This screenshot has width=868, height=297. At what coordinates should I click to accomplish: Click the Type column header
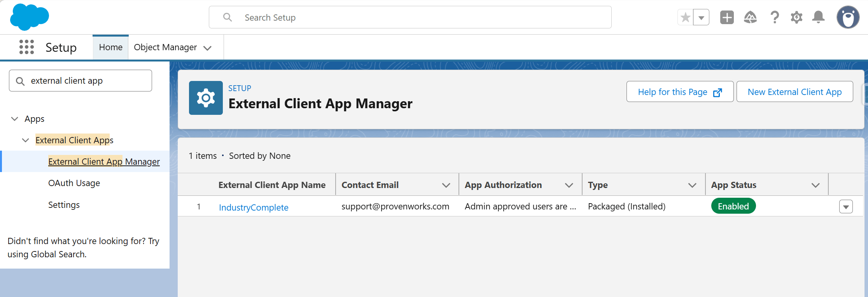point(598,185)
